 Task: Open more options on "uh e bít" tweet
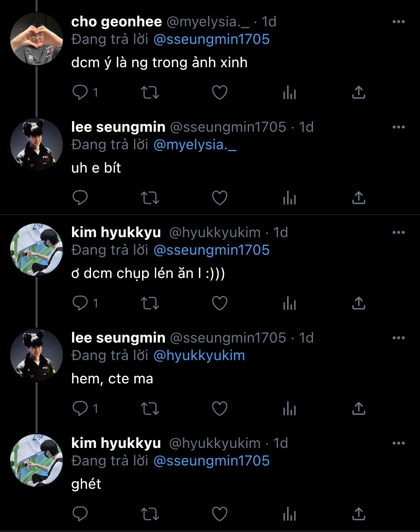[399, 127]
